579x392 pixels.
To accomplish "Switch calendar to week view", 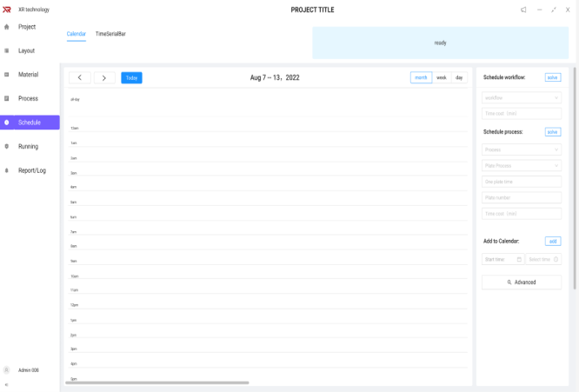I will coord(442,77).
